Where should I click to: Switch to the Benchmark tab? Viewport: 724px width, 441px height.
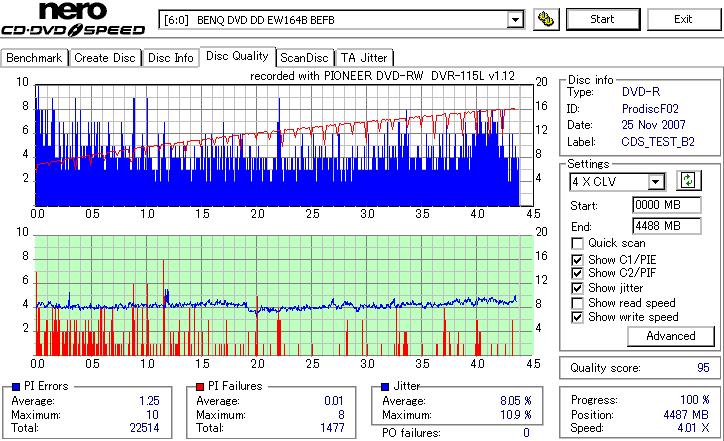coord(34,58)
